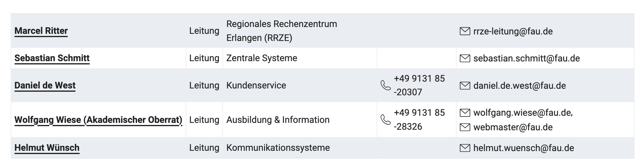The height and width of the screenshot is (168, 644).
Task: Call phone number ending in 20307
Action: tap(419, 85)
